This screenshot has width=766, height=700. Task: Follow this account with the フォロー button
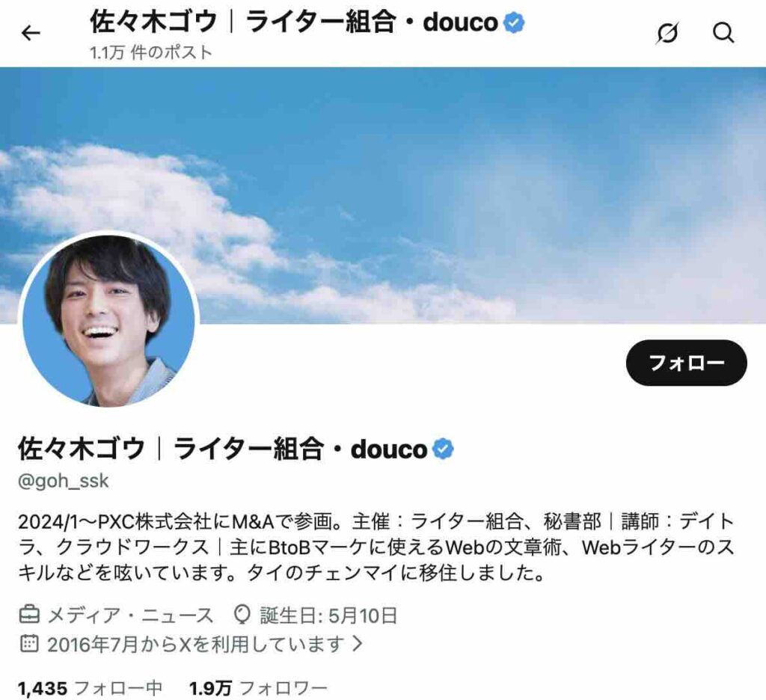tap(687, 363)
